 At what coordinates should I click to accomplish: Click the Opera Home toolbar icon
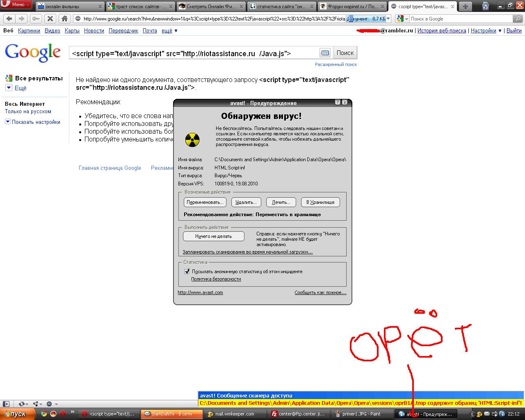(x=64, y=18)
